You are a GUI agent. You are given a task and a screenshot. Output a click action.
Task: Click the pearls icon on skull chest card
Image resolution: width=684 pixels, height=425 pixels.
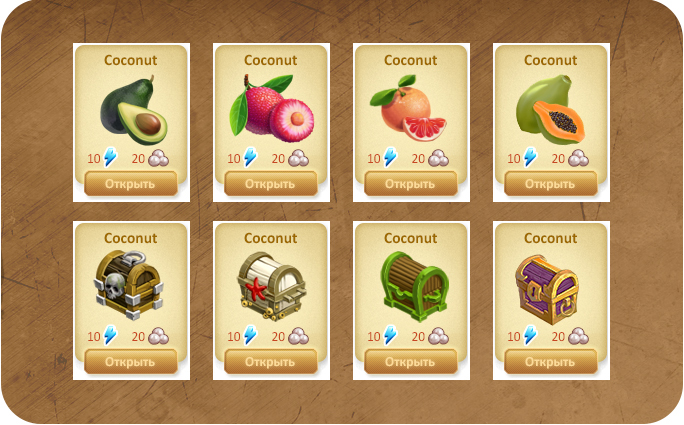(x=158, y=336)
